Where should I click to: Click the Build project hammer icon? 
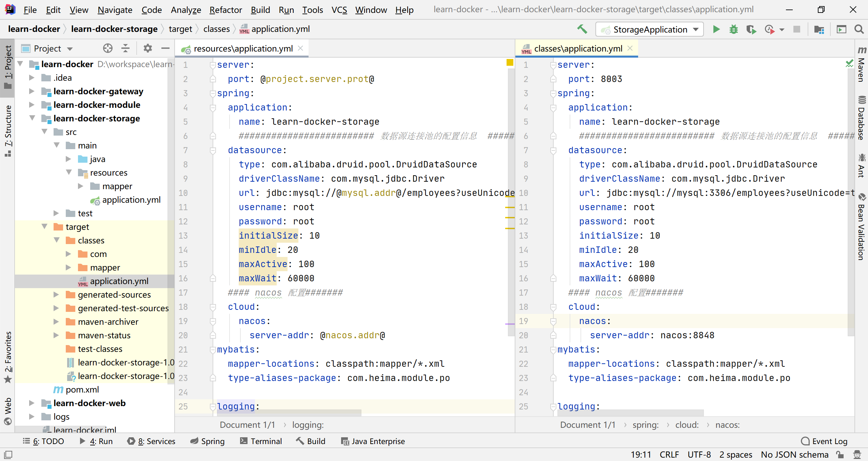(x=582, y=29)
